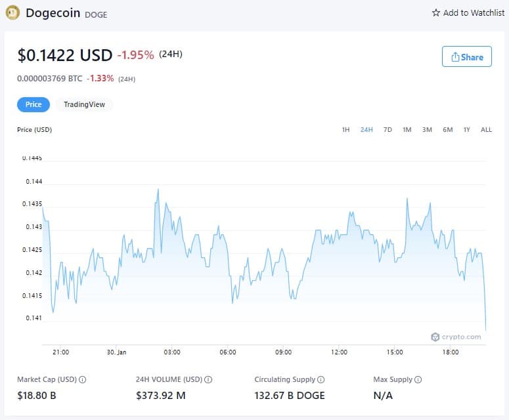The height and width of the screenshot is (420, 509).
Task: Switch to the TradingView tab
Action: pos(85,104)
